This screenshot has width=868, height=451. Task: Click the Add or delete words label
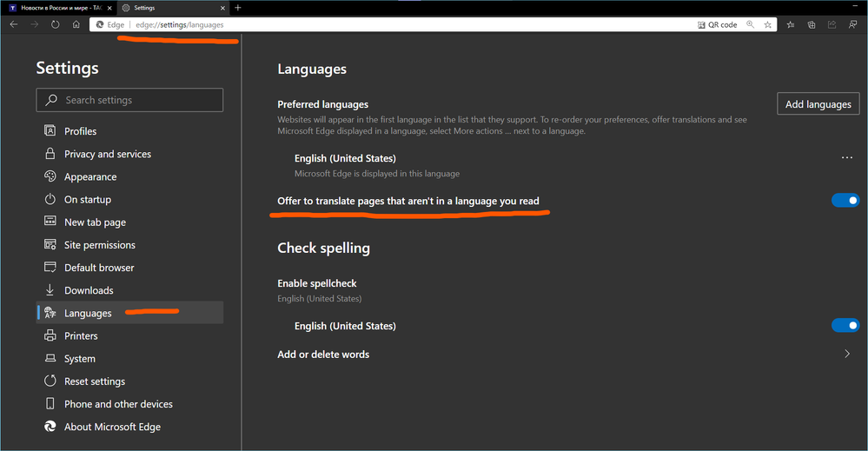click(323, 355)
